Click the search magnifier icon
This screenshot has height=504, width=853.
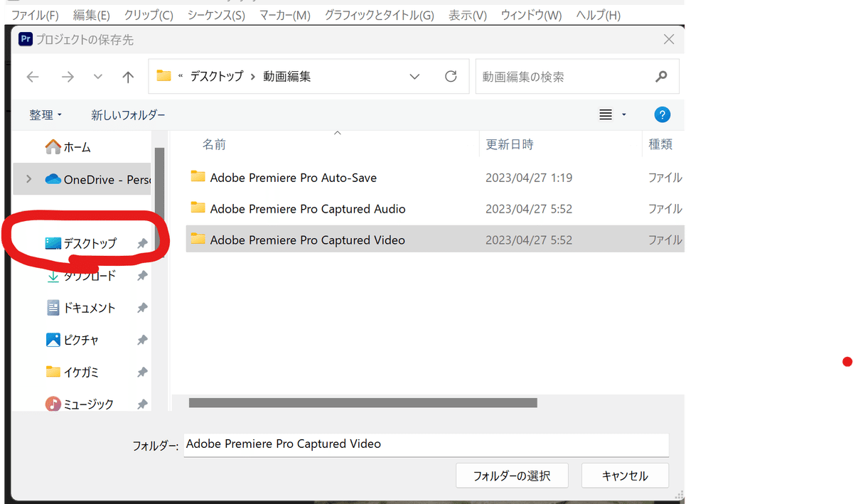click(661, 77)
